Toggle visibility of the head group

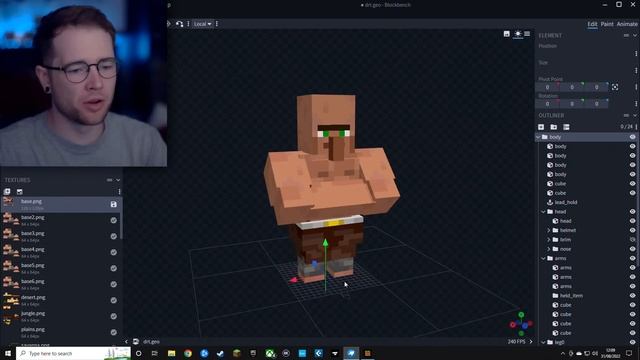633,212
